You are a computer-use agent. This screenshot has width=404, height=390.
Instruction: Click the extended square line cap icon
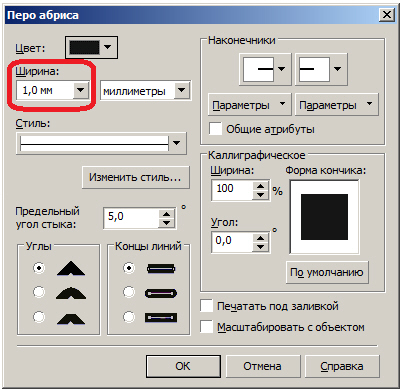coord(161,317)
